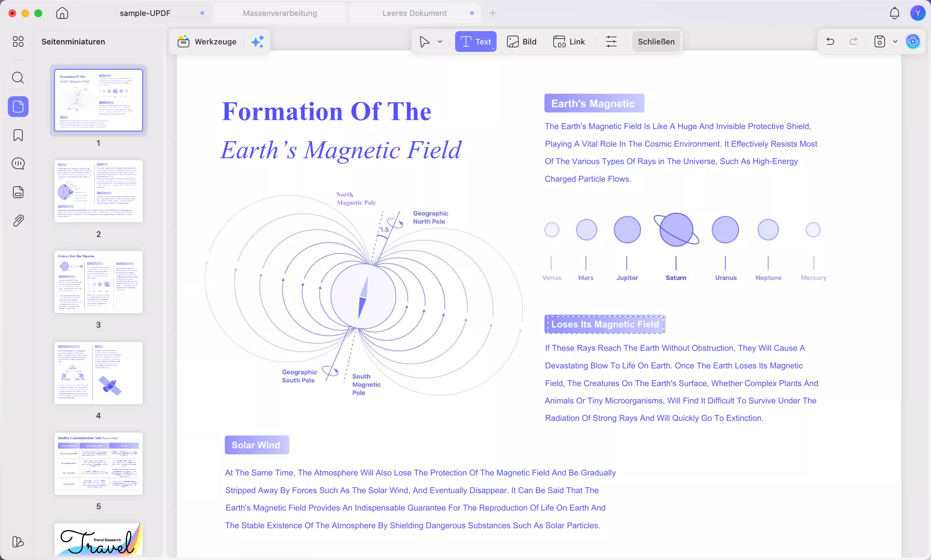Click the undo arrow icon
This screenshot has height=560, width=931.
[830, 41]
